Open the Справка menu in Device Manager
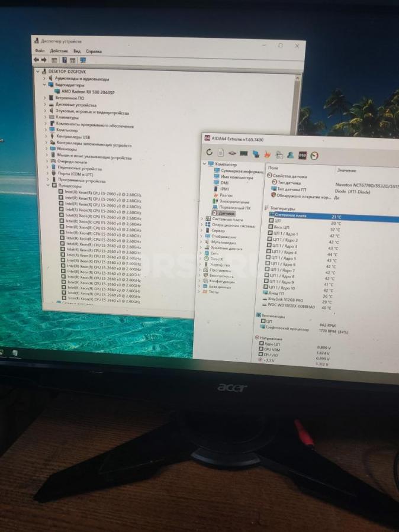The height and width of the screenshot is (532, 399). click(95, 51)
